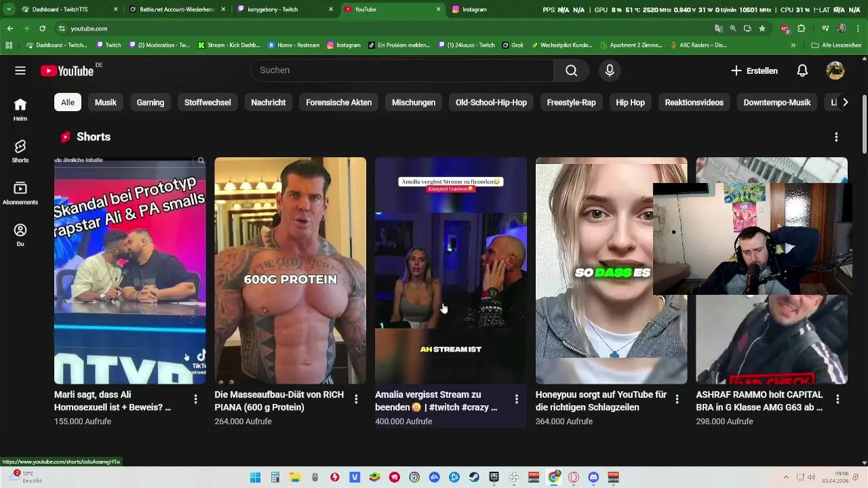The width and height of the screenshot is (868, 488).
Task: Open the media control icon in Chrome toolbar
Action: [x=825, y=28]
